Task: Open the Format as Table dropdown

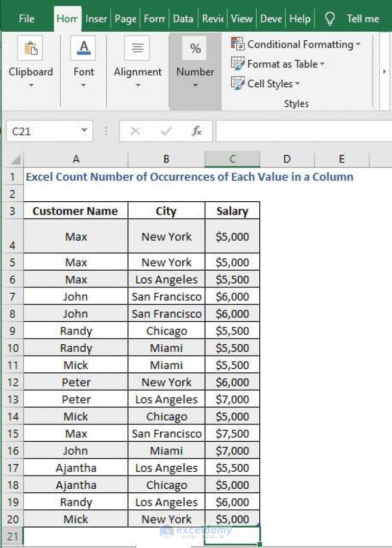Action: point(322,64)
